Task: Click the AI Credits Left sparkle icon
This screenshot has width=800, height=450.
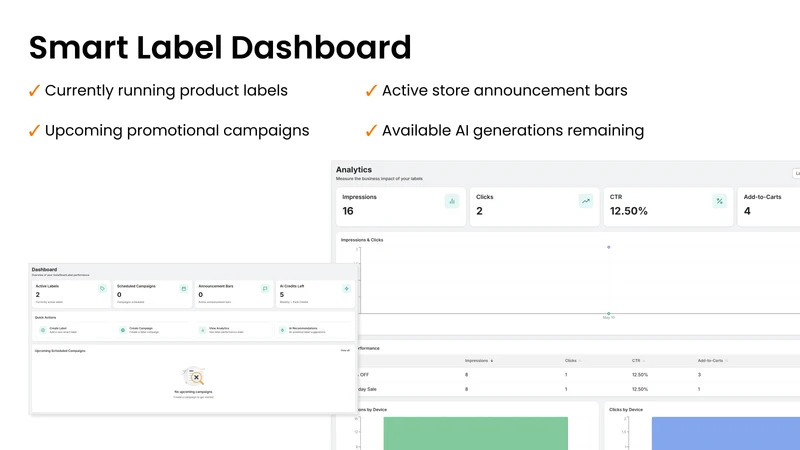Action: pos(346,289)
